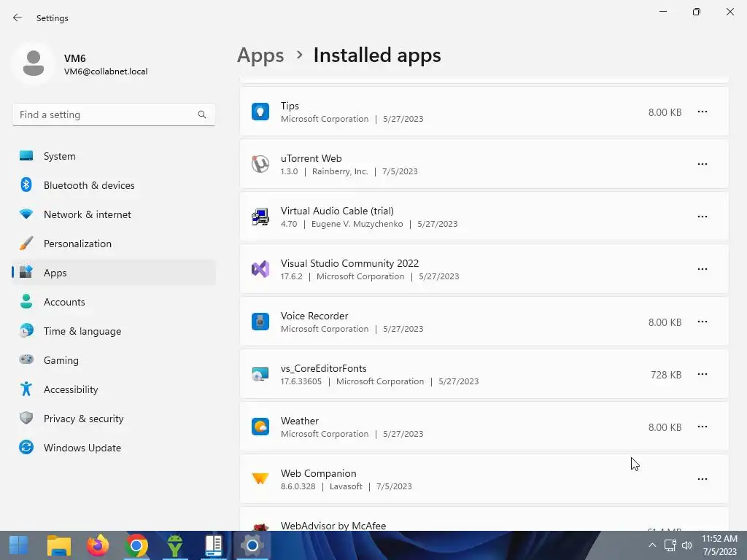Viewport: 747px width, 560px height.
Task: Click the uTorrent Web app icon
Action: [260, 164]
